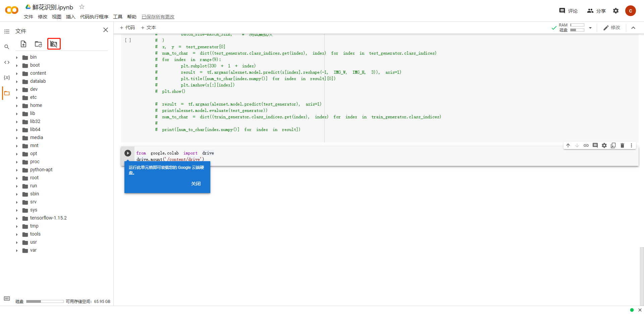Click the disk usage bar at bottom

click(45, 302)
